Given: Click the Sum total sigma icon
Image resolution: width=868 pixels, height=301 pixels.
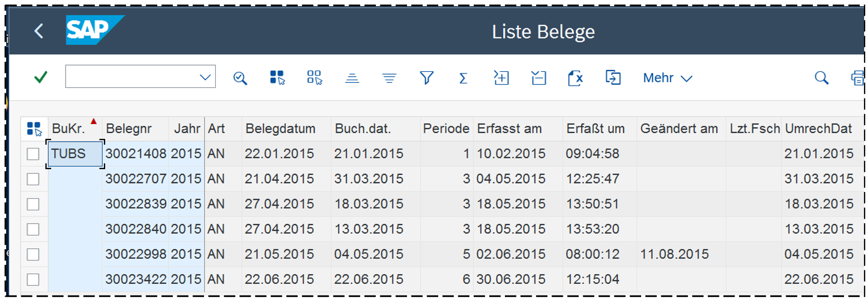Looking at the screenshot, I should (463, 78).
